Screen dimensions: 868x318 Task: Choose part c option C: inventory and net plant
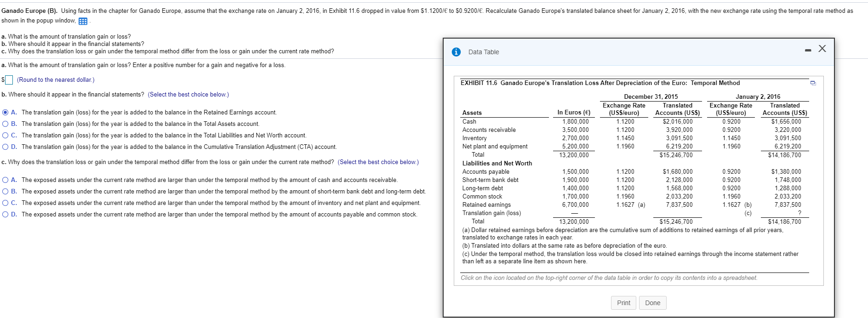(x=5, y=203)
